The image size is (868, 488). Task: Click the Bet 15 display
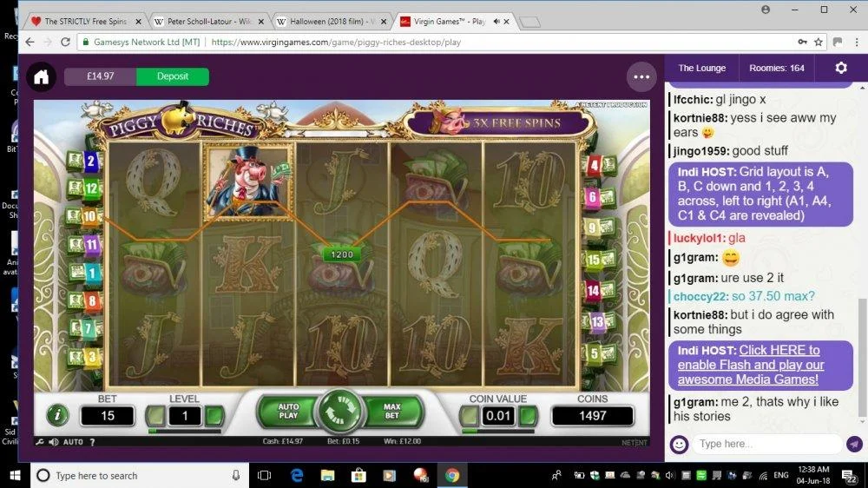click(x=108, y=415)
